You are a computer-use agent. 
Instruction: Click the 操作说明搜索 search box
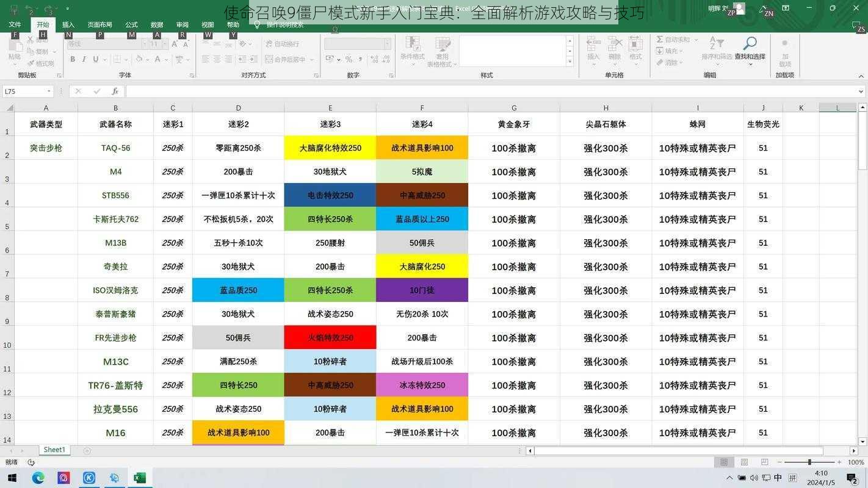[285, 24]
